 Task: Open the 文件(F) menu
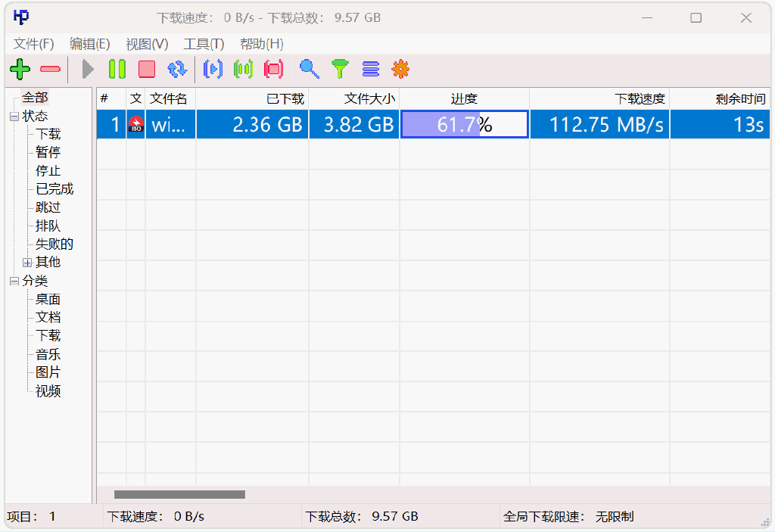point(34,44)
